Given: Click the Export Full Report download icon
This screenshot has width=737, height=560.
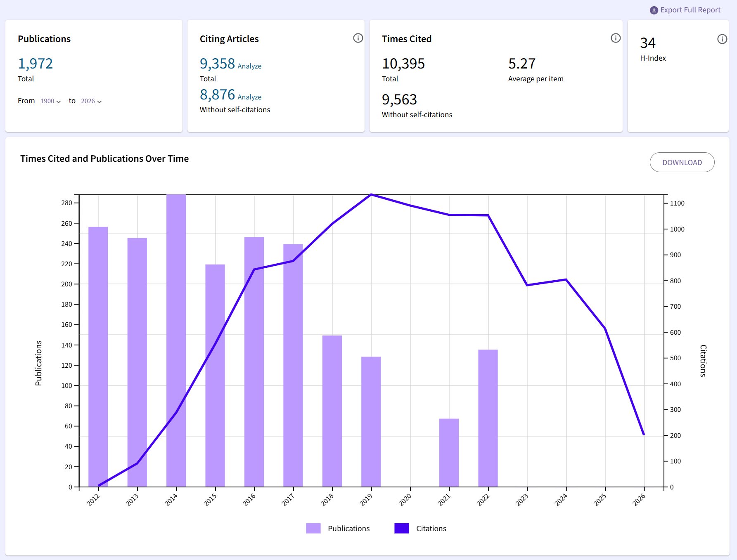Looking at the screenshot, I should coord(654,10).
